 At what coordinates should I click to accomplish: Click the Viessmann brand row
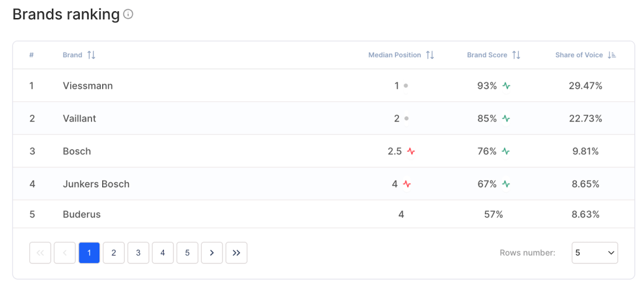point(88,86)
